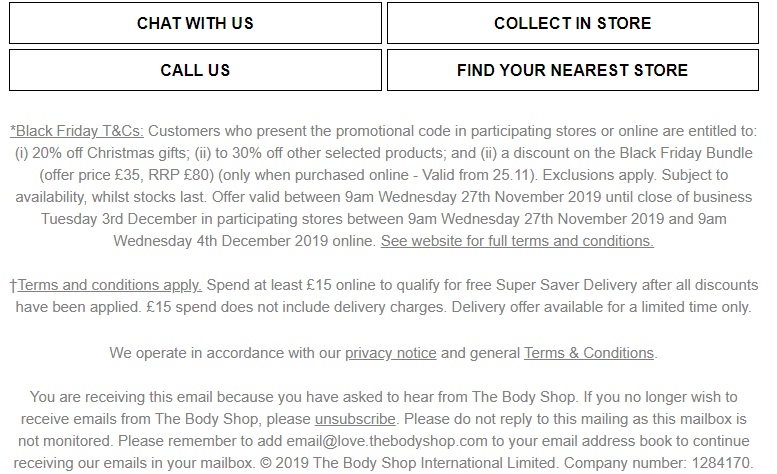Open the Black Friday T&Cs link
This screenshot has width=777, height=474.
click(x=77, y=131)
